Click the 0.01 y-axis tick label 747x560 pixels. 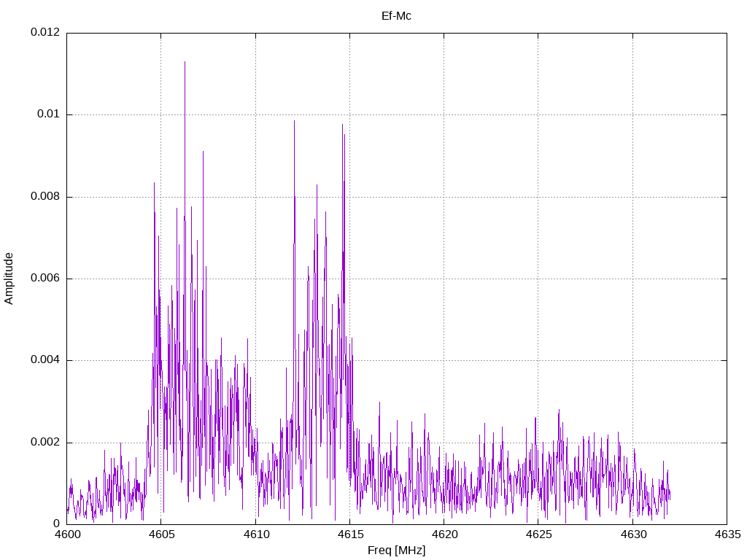point(49,114)
